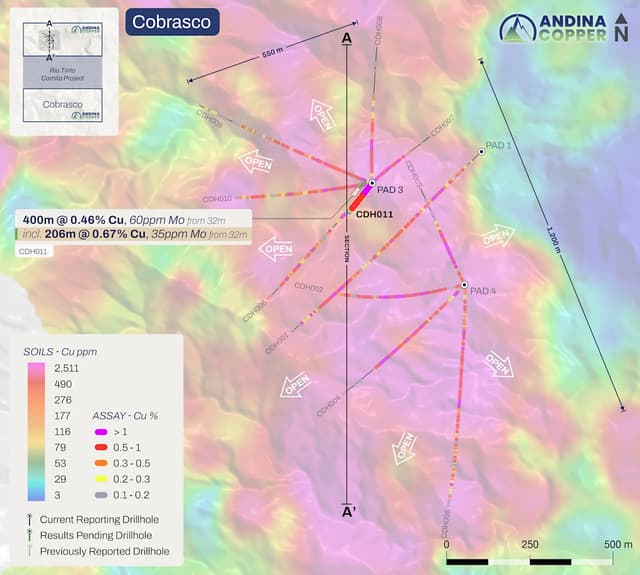The height and width of the screenshot is (575, 640).
Task: Click the ASSAY - Cu % legend heading
Action: pyautogui.click(x=125, y=416)
